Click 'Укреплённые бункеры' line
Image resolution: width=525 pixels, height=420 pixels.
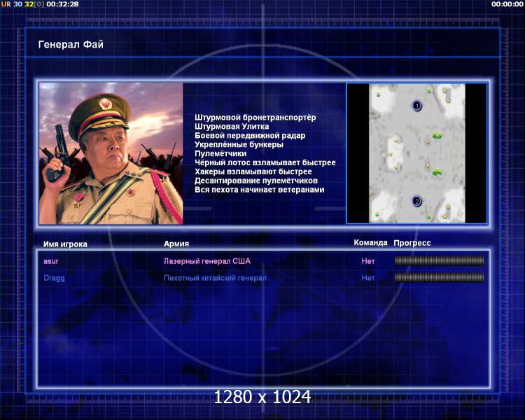[x=239, y=145]
